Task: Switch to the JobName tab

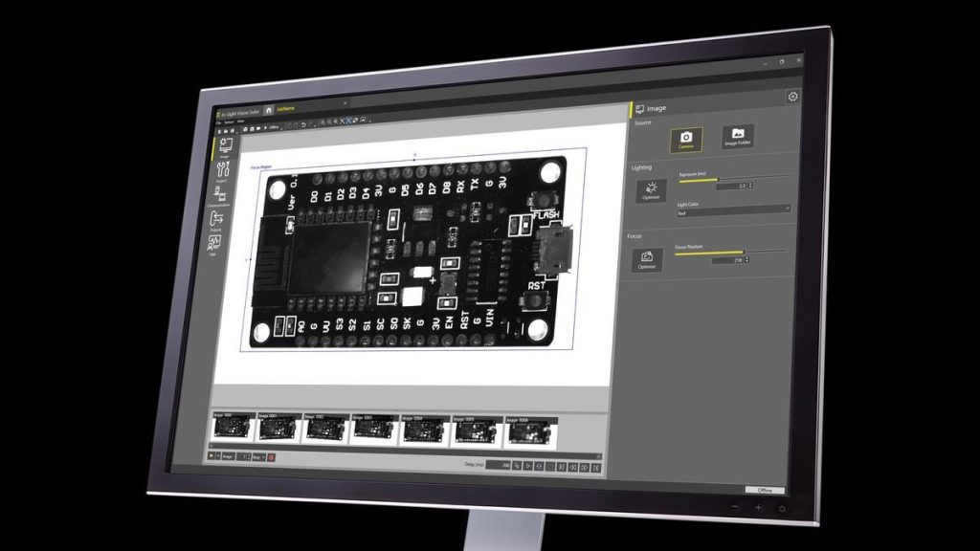Action: (x=285, y=109)
